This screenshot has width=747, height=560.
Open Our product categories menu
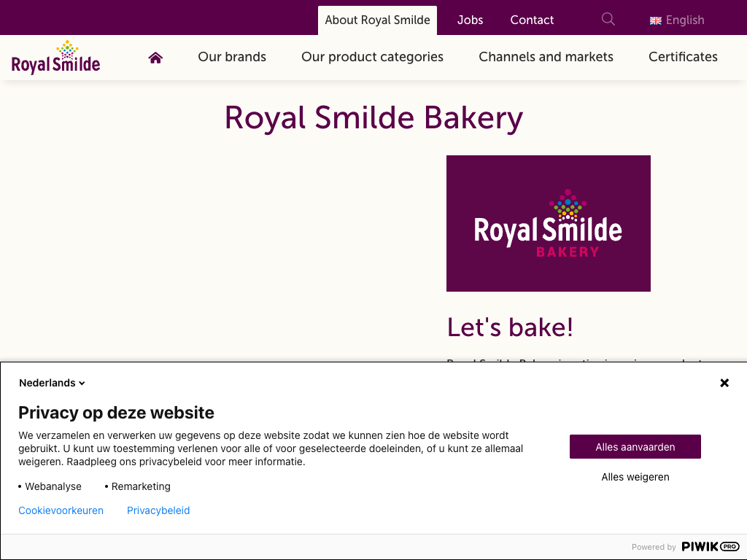click(372, 57)
